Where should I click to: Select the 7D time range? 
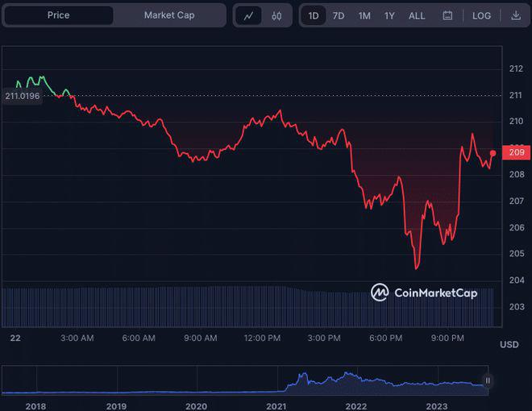pos(339,15)
